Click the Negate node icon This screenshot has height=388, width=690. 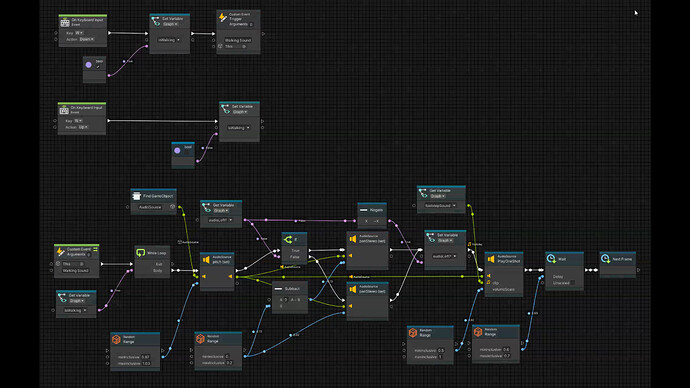point(363,210)
